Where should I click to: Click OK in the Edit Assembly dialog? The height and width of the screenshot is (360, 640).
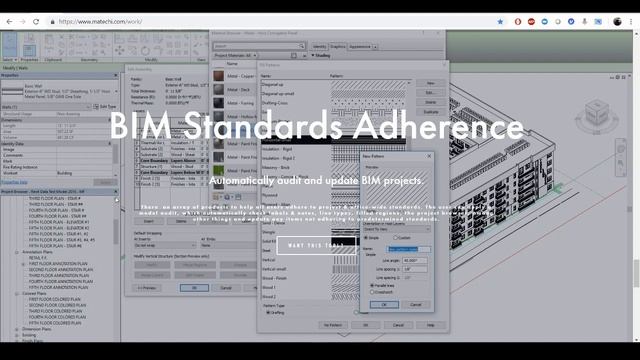click(194, 288)
